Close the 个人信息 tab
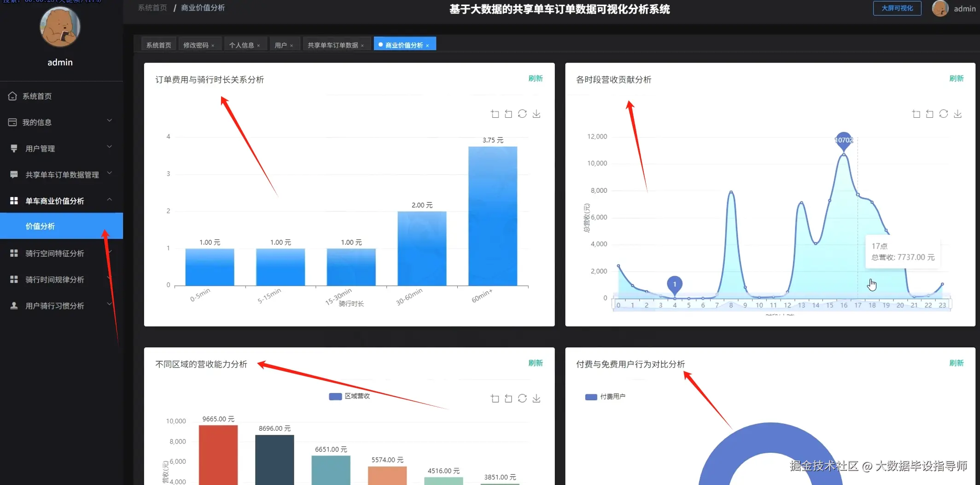 259,44
